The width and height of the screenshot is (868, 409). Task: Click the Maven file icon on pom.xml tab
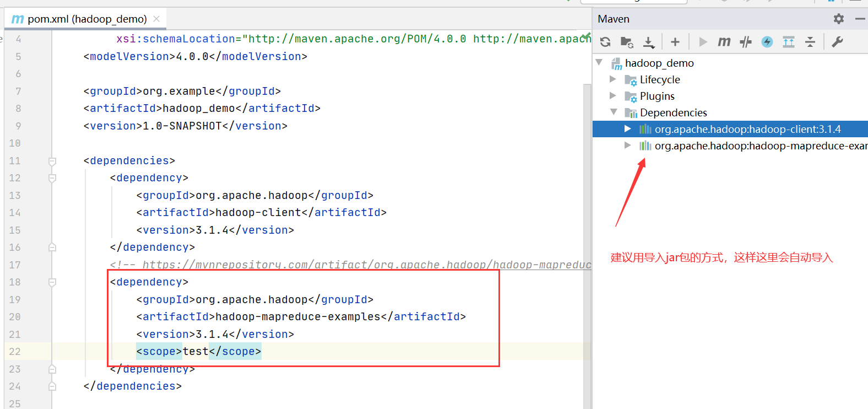(x=18, y=19)
